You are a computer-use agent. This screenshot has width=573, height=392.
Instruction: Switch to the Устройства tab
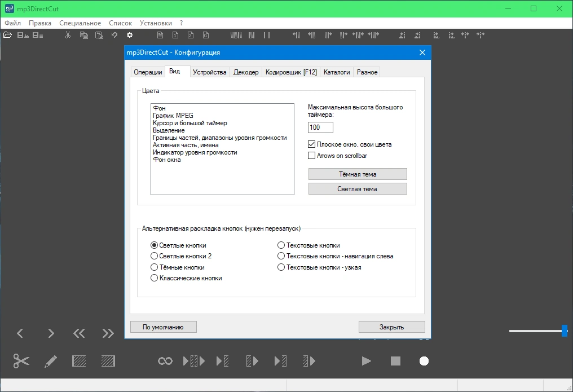coord(209,72)
